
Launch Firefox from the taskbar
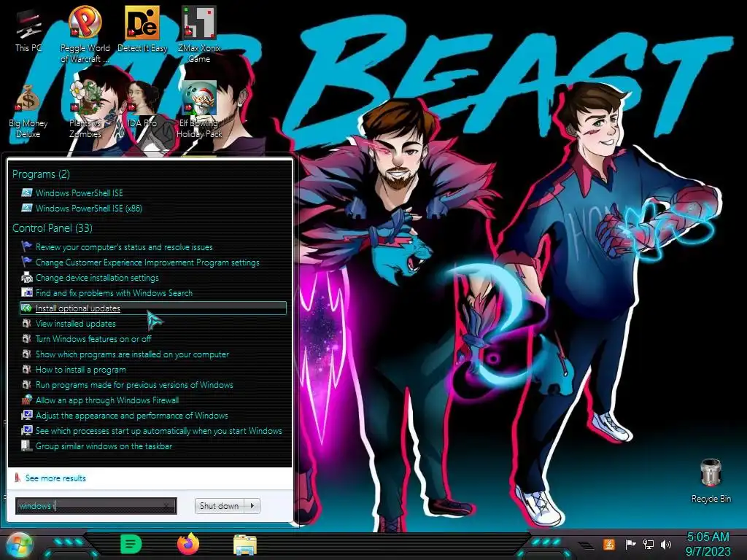pyautogui.click(x=188, y=544)
